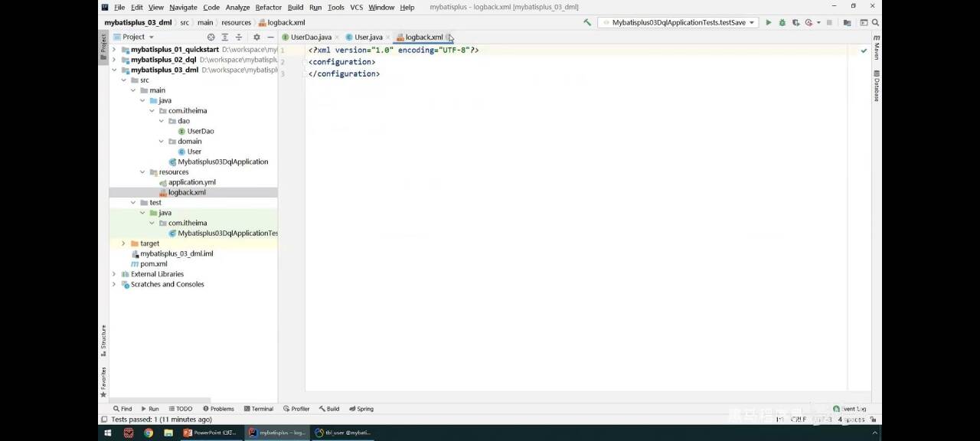This screenshot has width=980, height=441.
Task: Open the Spring tool window
Action: (361, 409)
